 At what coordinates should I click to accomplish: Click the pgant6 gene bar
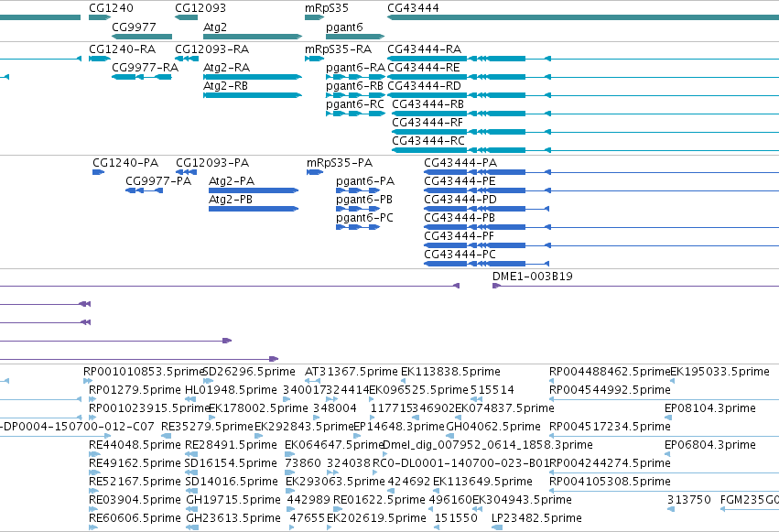(355, 37)
